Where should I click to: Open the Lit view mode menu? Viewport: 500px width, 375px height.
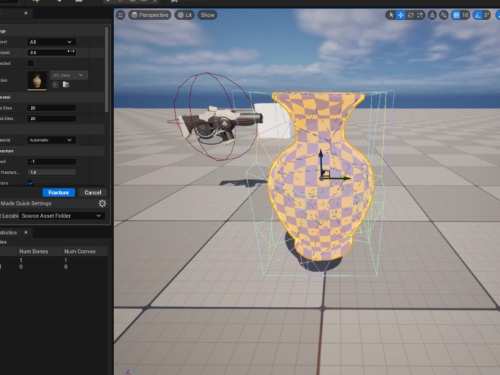click(185, 15)
